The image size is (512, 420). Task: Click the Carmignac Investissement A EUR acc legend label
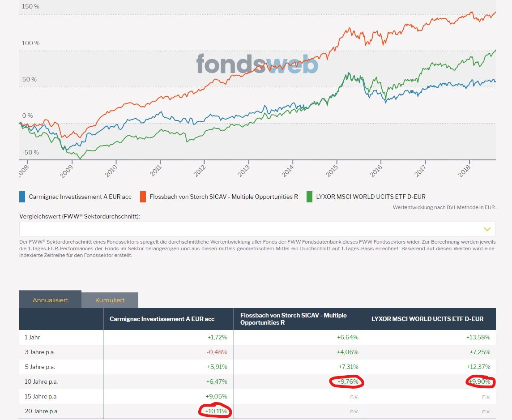80,197
